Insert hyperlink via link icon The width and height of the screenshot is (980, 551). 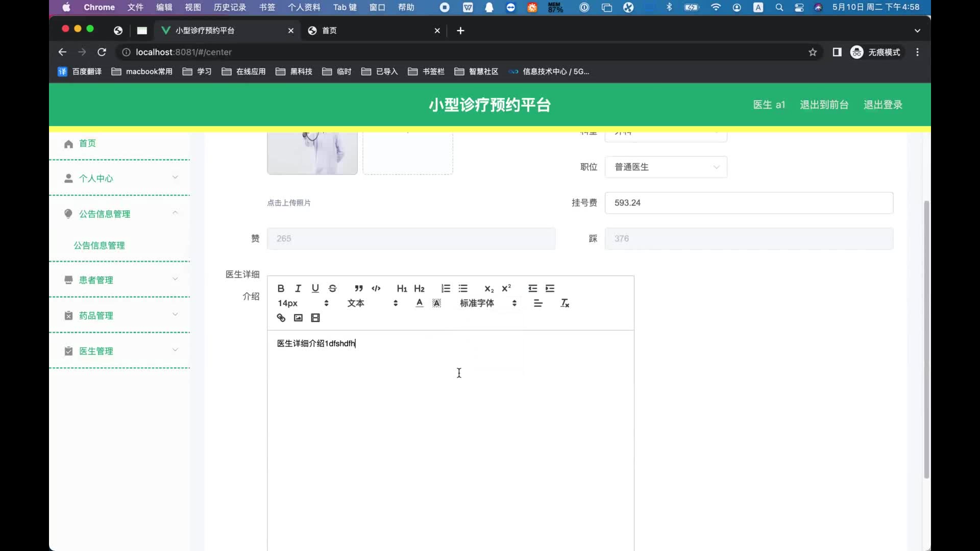[x=281, y=318]
